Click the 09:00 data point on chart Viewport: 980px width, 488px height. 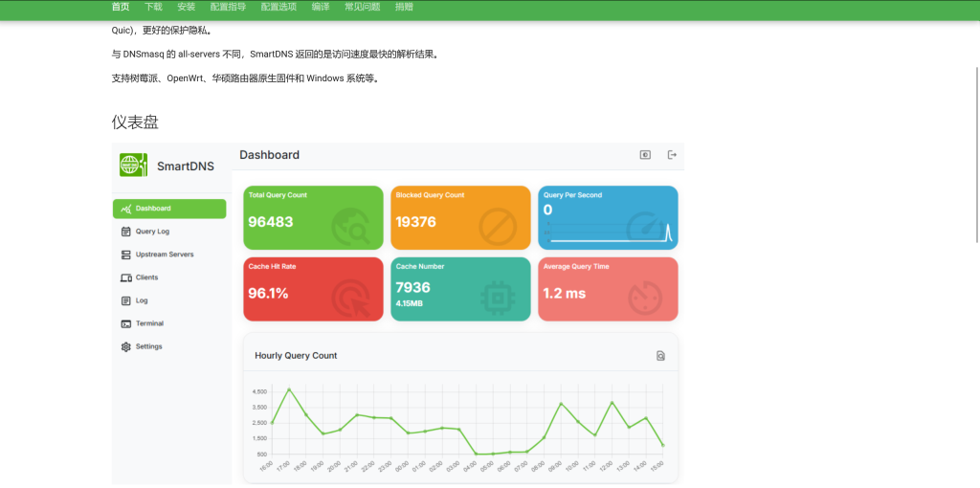(x=561, y=404)
